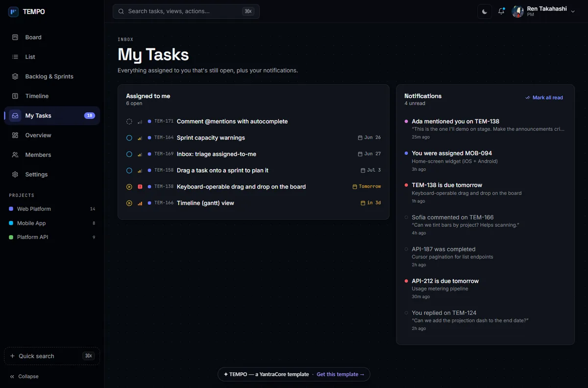Click Ren Takahashi avatar
Viewport: 588px width, 388px height.
518,11
